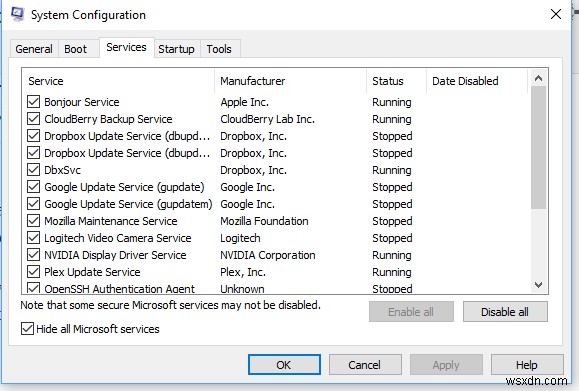The width and height of the screenshot is (579, 391).
Task: Confirm with the OK button
Action: 284,365
